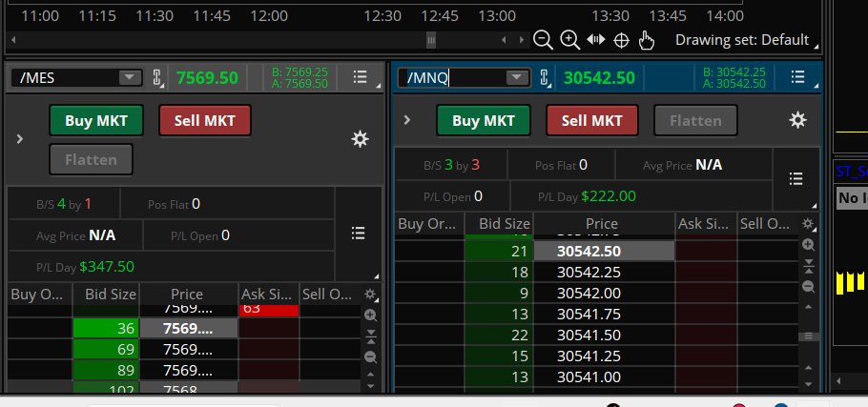
Task: Center the /MNQ price ladder
Action: click(808, 266)
